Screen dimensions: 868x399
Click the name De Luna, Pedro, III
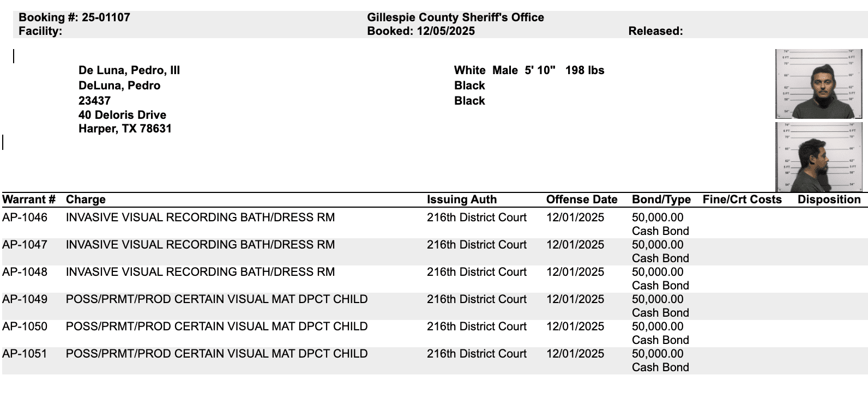tap(129, 70)
